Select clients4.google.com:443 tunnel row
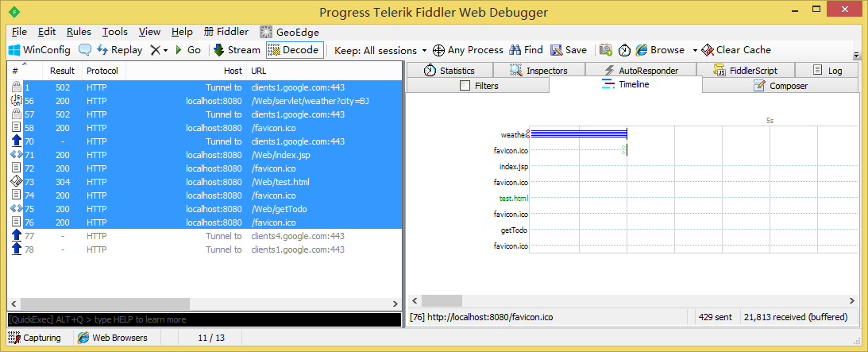Image resolution: width=868 pixels, height=352 pixels. [205, 236]
